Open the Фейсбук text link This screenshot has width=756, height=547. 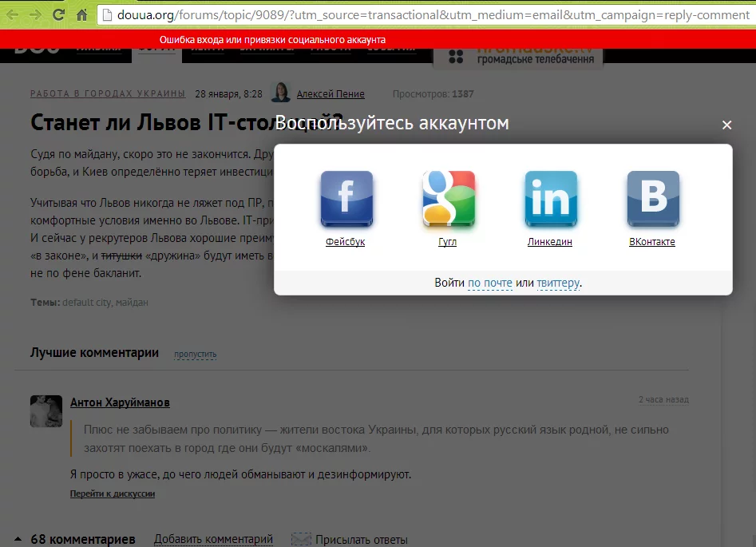[345, 242]
